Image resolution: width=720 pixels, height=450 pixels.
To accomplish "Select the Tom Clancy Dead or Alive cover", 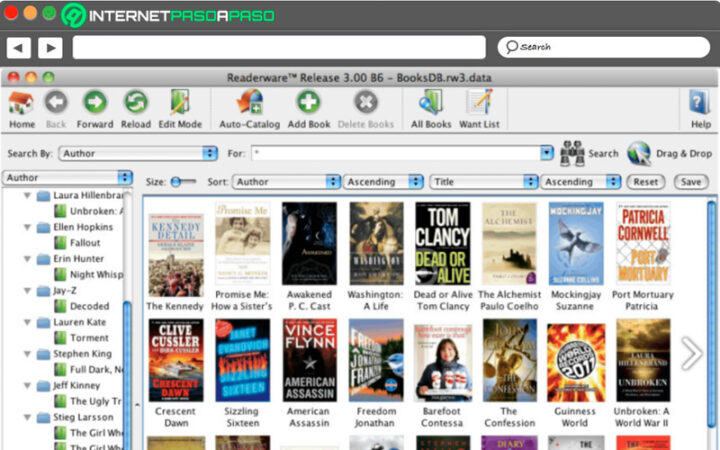I will (443, 243).
